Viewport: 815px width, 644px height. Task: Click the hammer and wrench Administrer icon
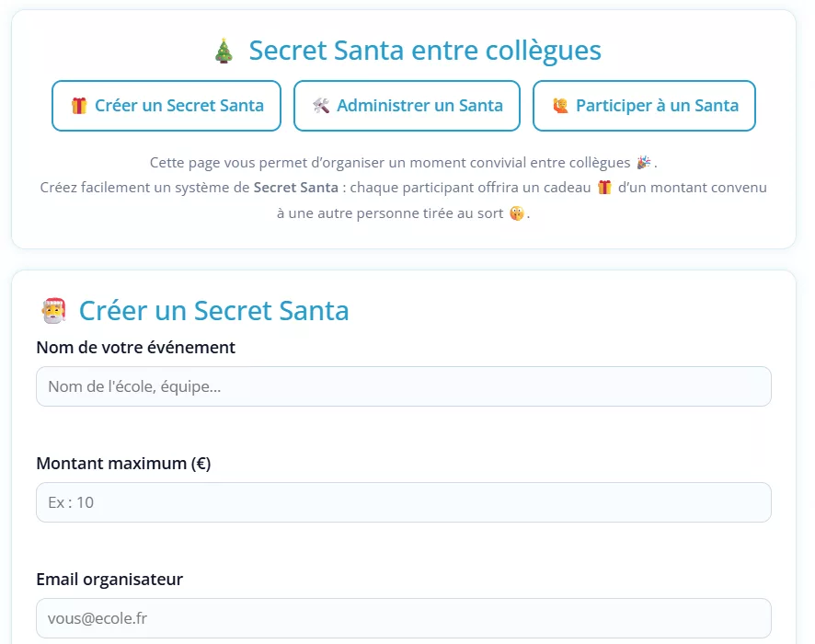click(x=321, y=106)
